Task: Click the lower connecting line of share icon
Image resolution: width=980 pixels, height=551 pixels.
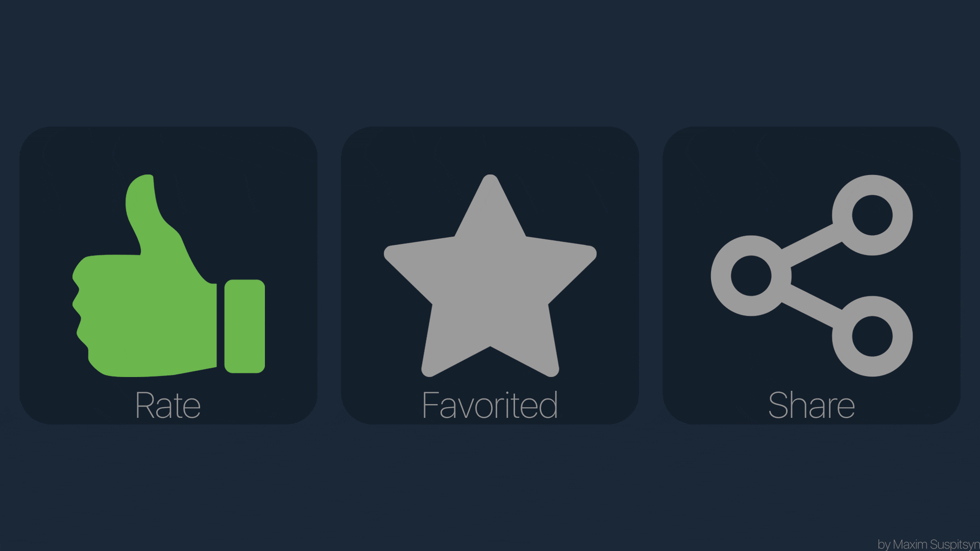Action: (812, 306)
